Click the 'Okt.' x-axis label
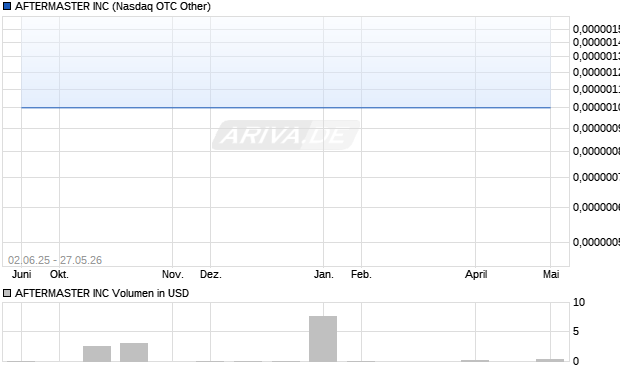The height and width of the screenshot is (371, 620). (x=59, y=274)
